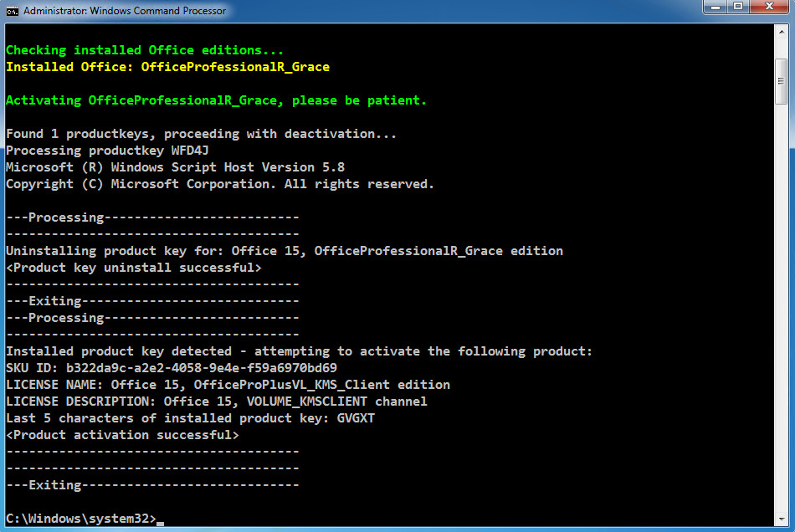Click the 'Uninstalling product key for: Office 15' line
The image size is (795, 532).
coord(285,251)
